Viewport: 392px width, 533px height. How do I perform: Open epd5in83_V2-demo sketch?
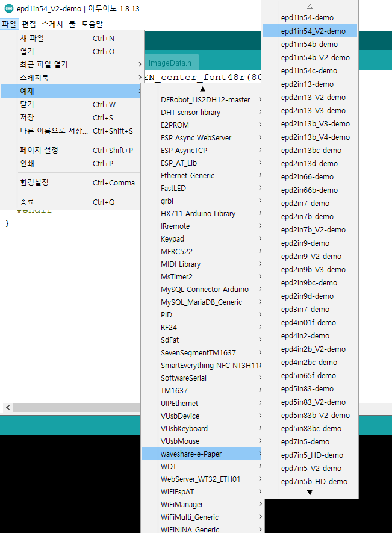coord(310,402)
